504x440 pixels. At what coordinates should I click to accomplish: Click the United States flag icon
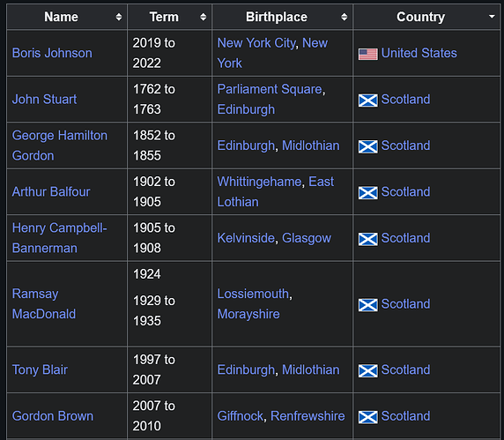[367, 54]
